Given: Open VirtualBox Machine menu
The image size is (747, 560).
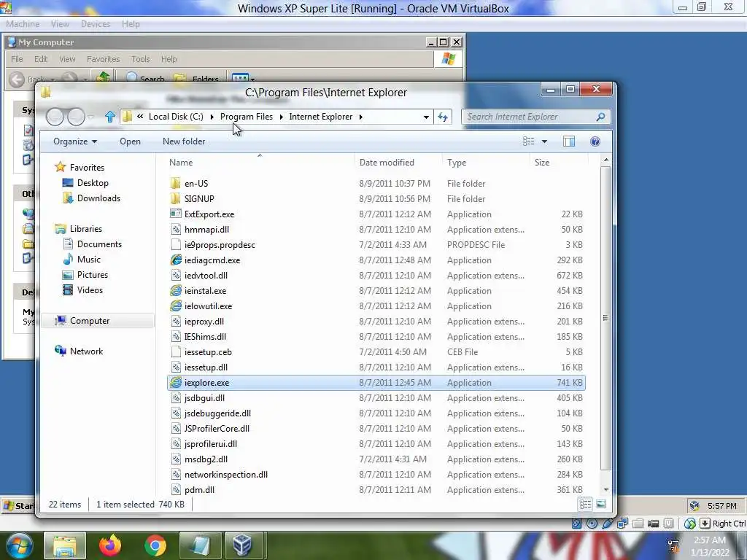Looking at the screenshot, I should click(23, 24).
